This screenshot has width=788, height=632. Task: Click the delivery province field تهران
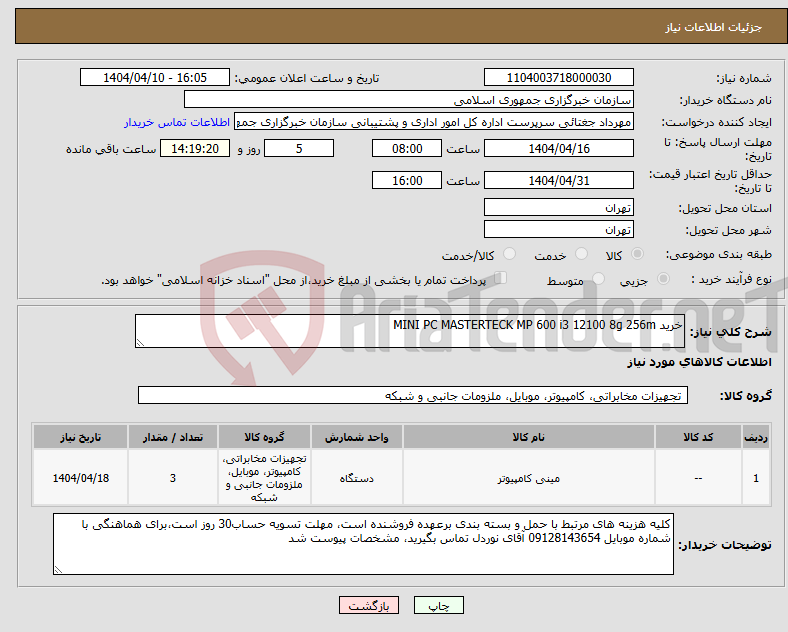(x=558, y=207)
